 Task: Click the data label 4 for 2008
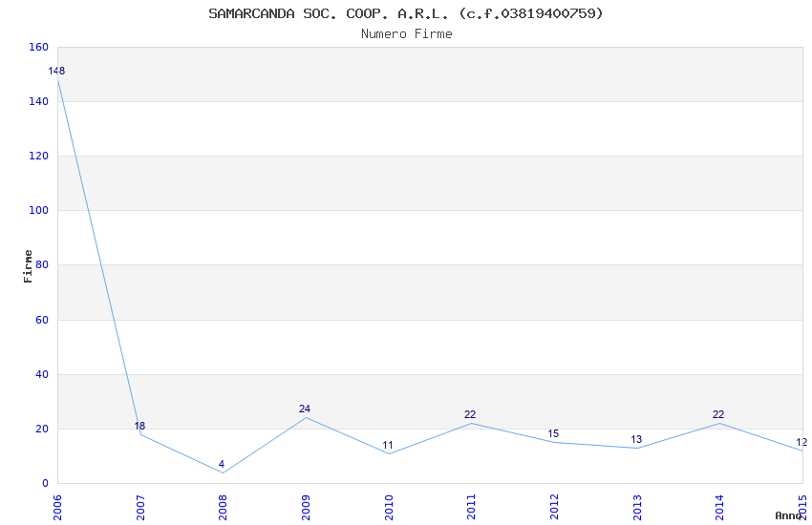pyautogui.click(x=222, y=464)
